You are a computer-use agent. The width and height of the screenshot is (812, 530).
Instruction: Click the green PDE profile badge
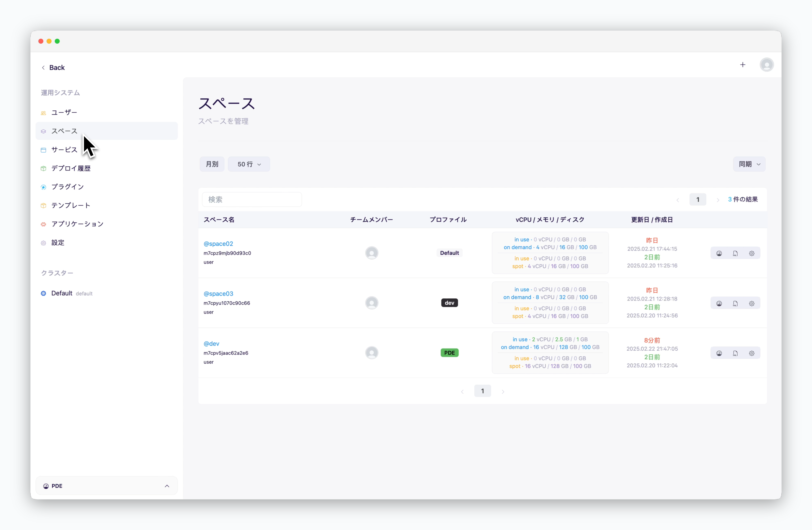tap(449, 353)
